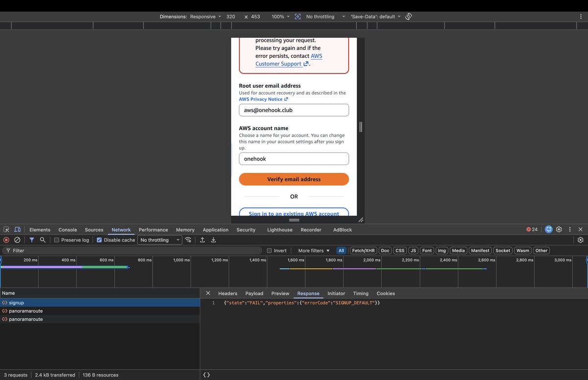588x380 pixels.
Task: Filter by CSS requests
Action: click(400, 250)
